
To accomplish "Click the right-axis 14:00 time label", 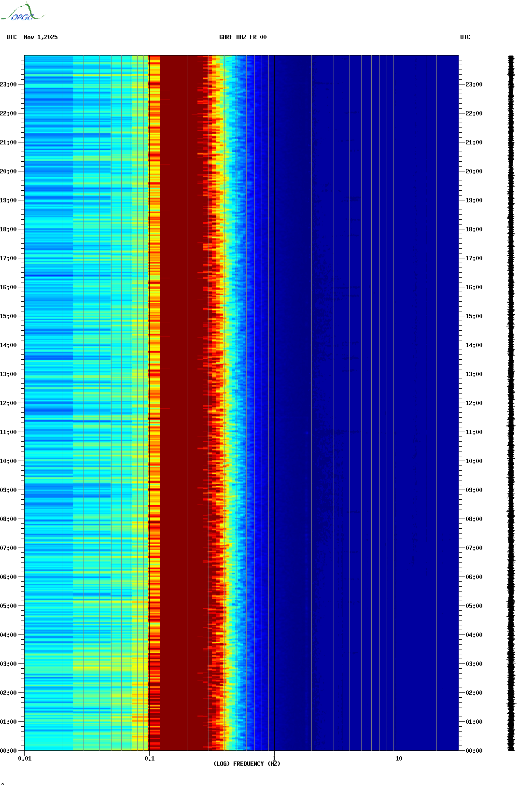I will pos(474,345).
